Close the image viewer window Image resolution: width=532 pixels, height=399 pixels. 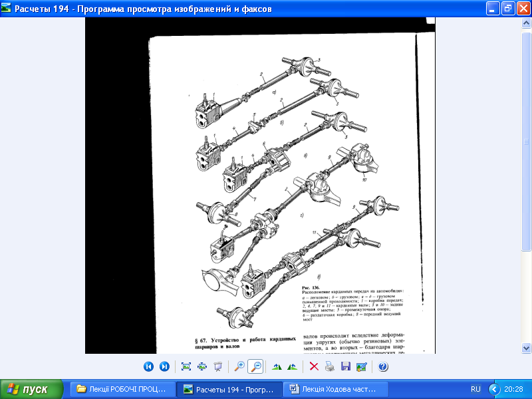pos(523,8)
